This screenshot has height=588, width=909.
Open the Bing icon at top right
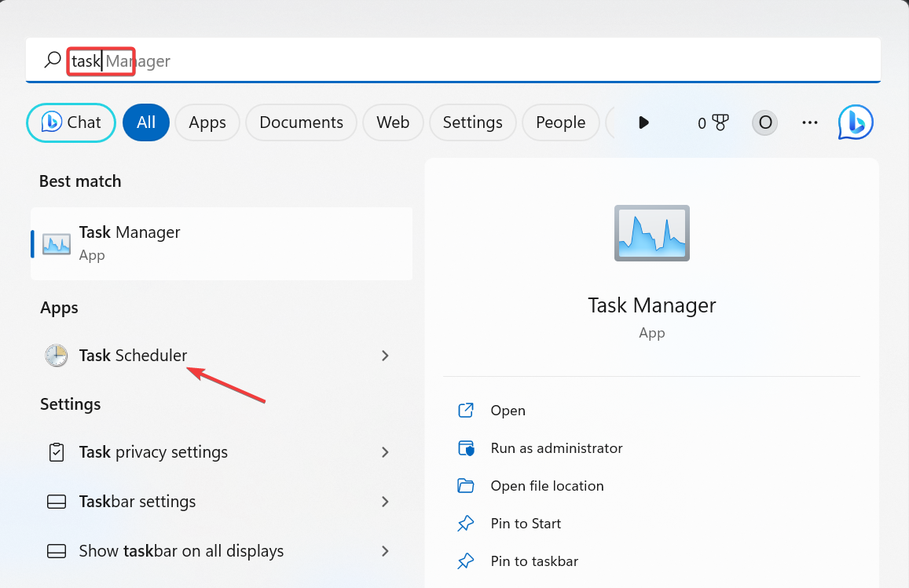coord(856,122)
